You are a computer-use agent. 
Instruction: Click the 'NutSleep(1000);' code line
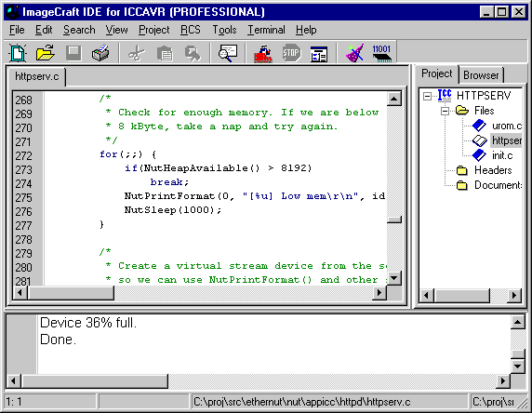(173, 210)
